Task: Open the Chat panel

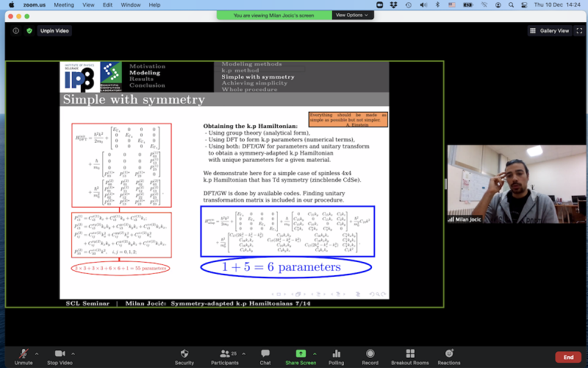Action: point(265,354)
